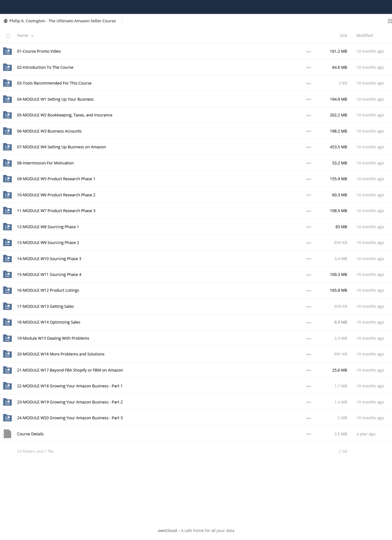Open 24-MODULE W20 Growing Your Amazon Business folder

pyautogui.click(x=70, y=418)
